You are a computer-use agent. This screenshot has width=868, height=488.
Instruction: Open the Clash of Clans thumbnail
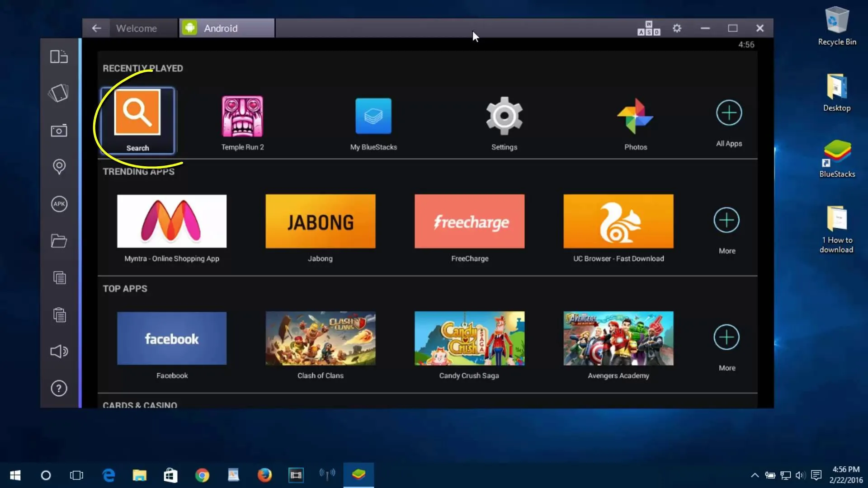coord(320,338)
